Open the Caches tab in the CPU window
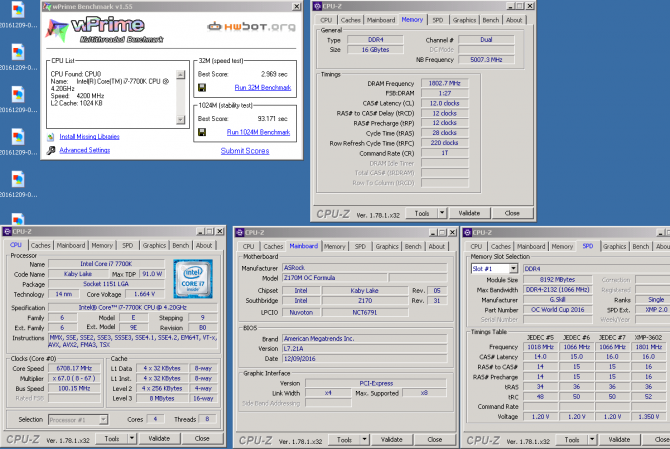This screenshot has width=670, height=449. point(41,245)
